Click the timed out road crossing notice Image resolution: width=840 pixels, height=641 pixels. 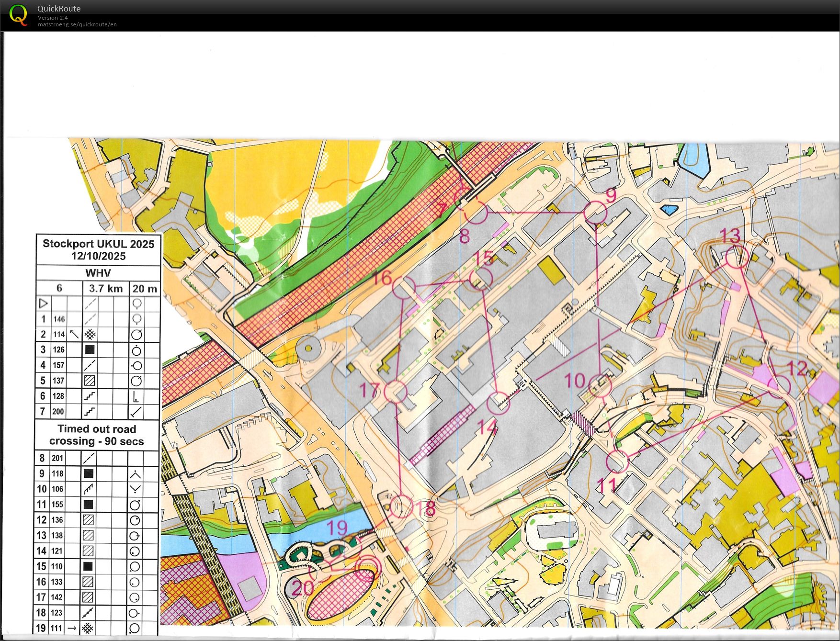(96, 435)
